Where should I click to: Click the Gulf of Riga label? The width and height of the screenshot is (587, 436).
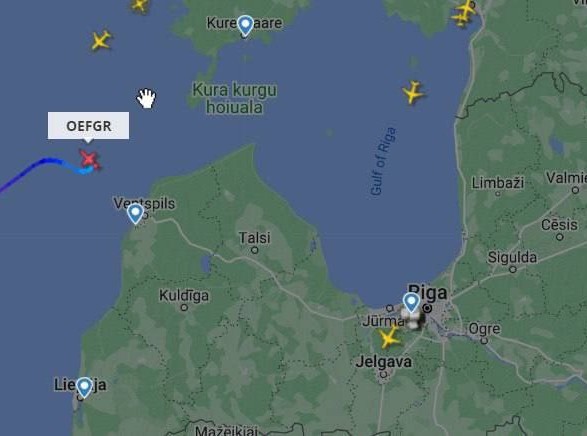383,161
